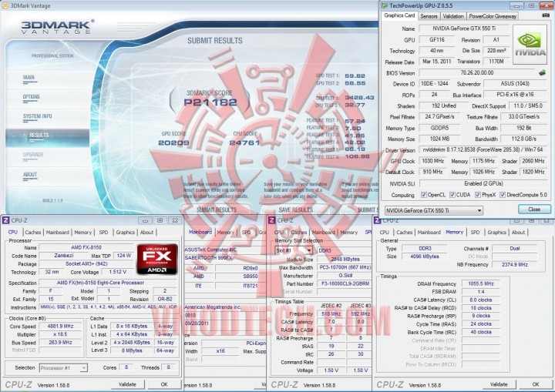This screenshot has width=555, height=392.
Task: Toggle the DirectCompute 5.0 checkbox
Action: coord(503,195)
